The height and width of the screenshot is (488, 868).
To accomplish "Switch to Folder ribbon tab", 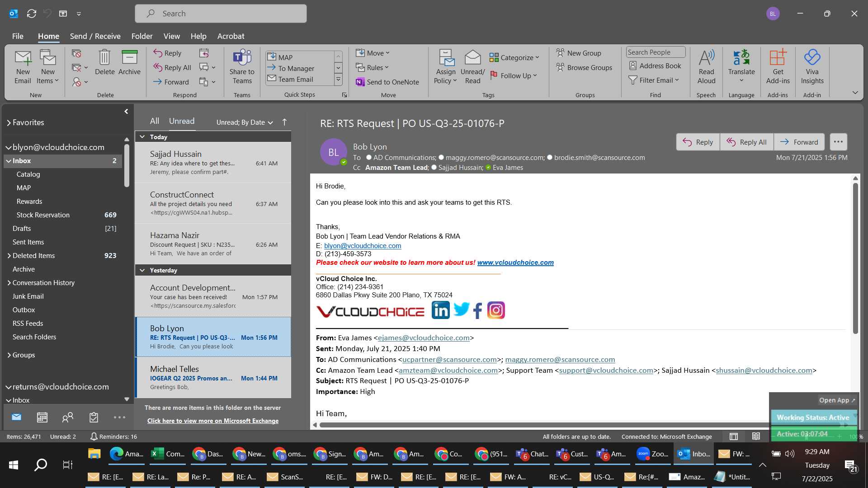I will 142,36.
